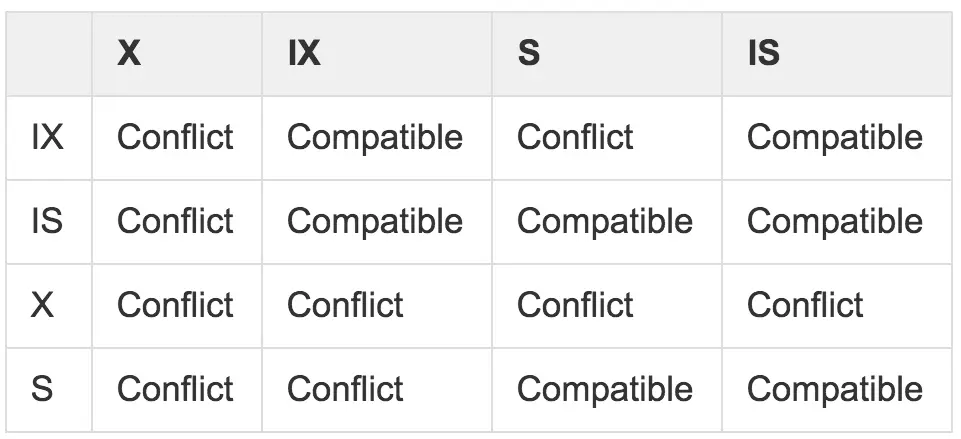Click Compatible cell at row IX, column IX
This screenshot has width=961, height=439.
[x=375, y=137]
